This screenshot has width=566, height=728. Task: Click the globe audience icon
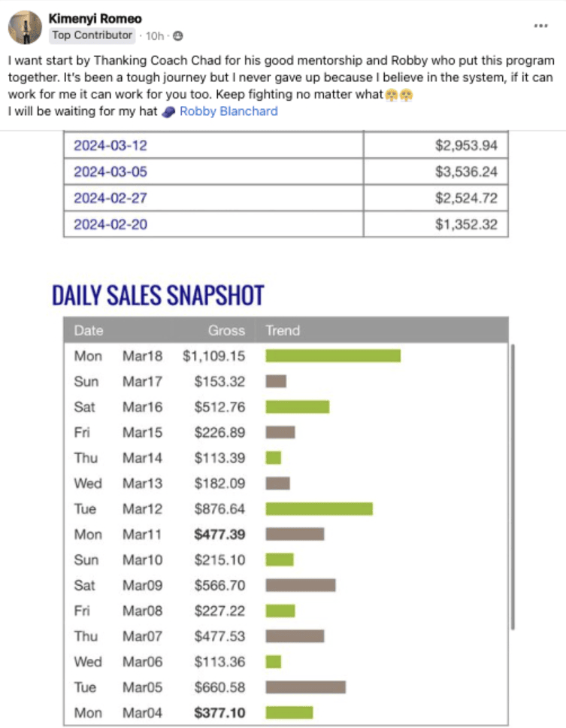tap(177, 36)
